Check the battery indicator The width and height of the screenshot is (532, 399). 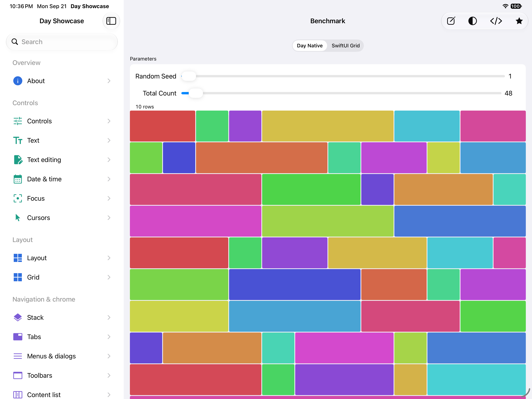[516, 6]
